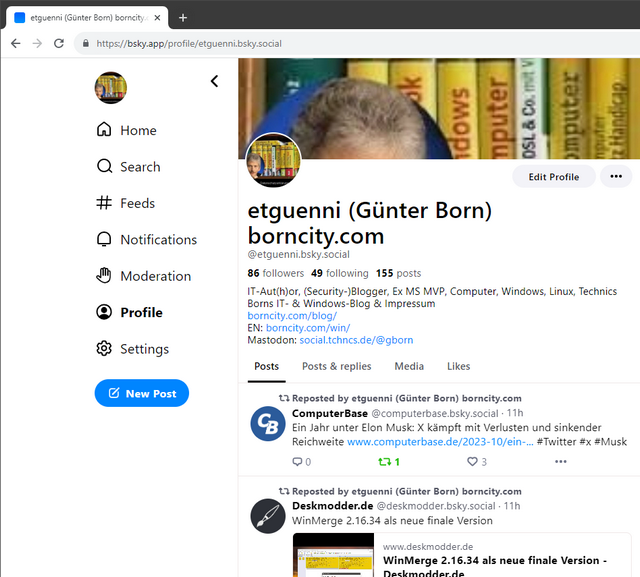Open the @computerbase.bsky.social handle
The image size is (640, 577).
[435, 413]
